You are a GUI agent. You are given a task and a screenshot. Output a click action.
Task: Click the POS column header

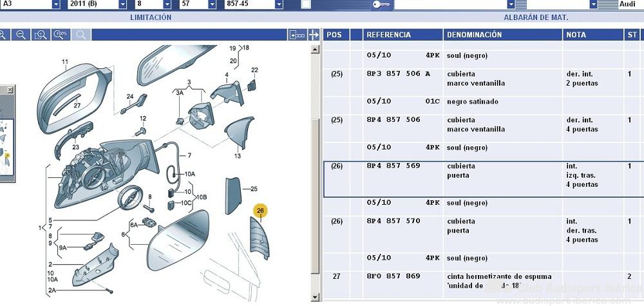coord(336,35)
